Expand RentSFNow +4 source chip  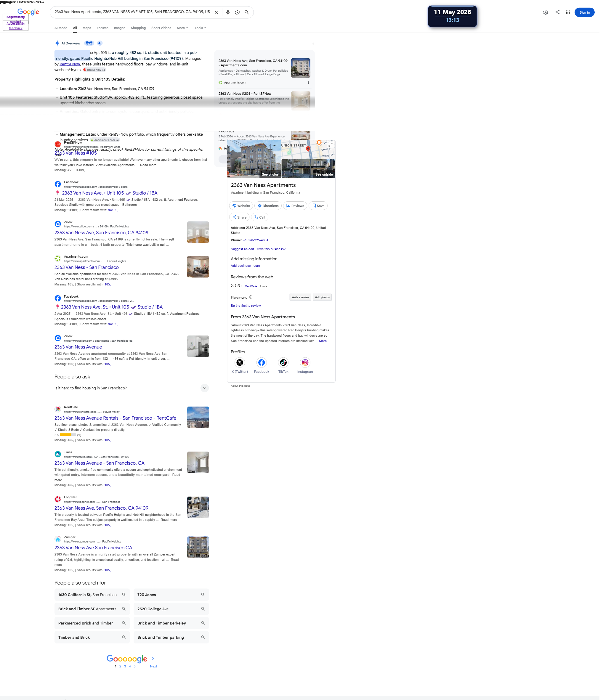click(94, 70)
